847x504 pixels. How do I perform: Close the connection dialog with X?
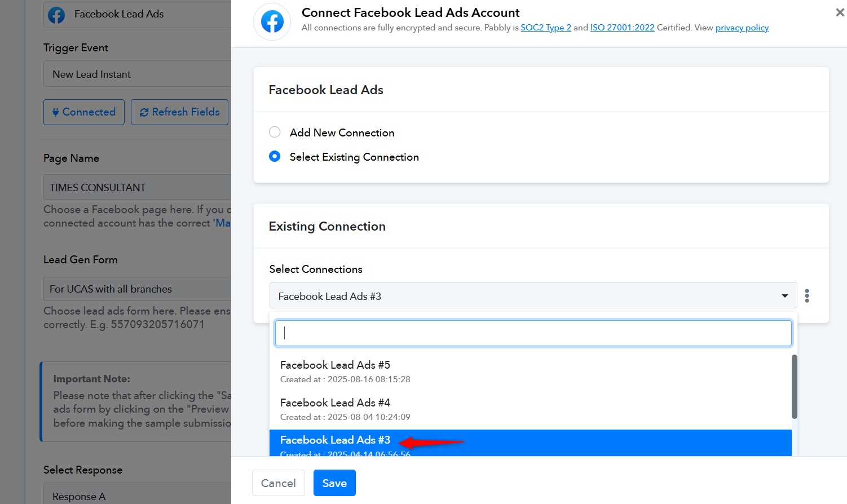pos(840,12)
